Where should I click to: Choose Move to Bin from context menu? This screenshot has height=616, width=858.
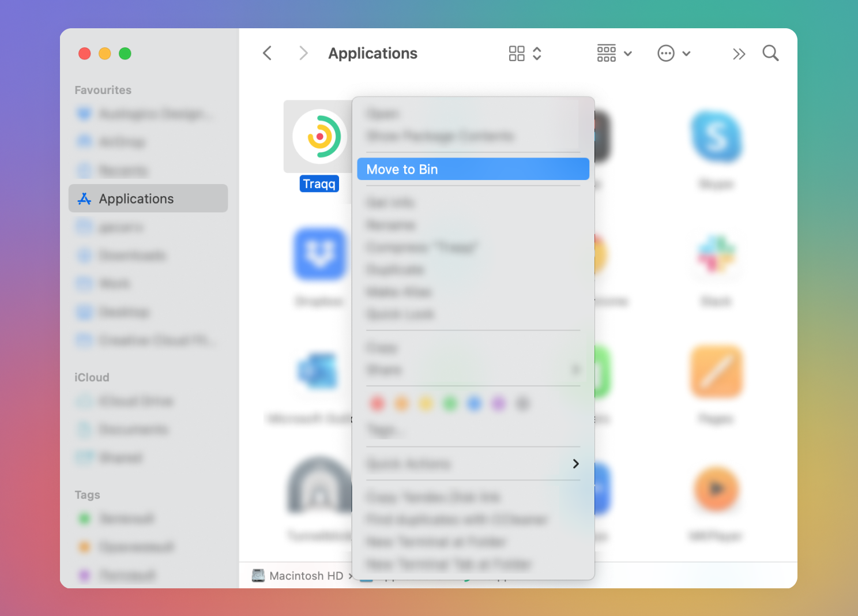pos(473,169)
